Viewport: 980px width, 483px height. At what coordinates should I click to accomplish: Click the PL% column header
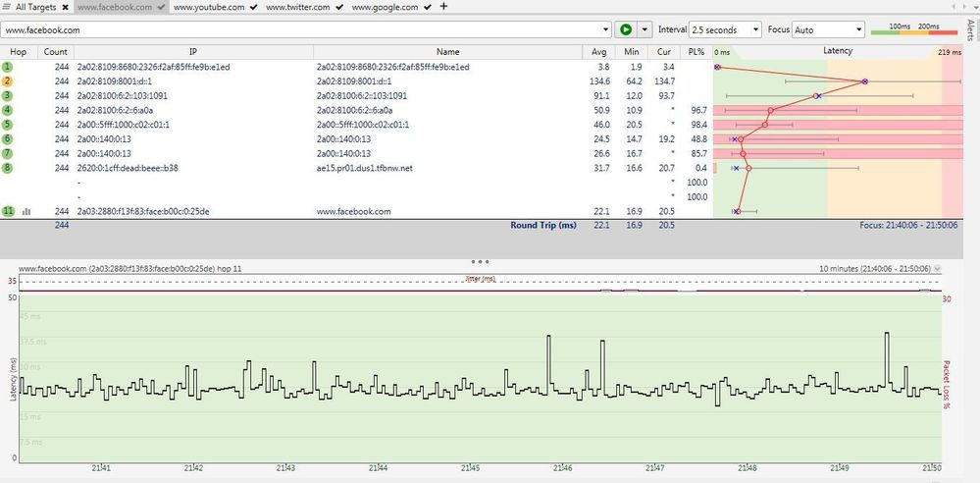point(695,52)
